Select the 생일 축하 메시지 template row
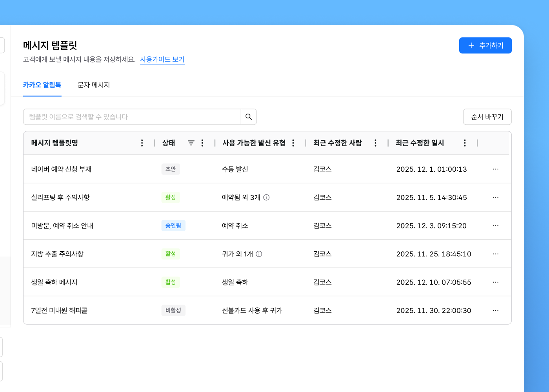 pyautogui.click(x=55, y=282)
